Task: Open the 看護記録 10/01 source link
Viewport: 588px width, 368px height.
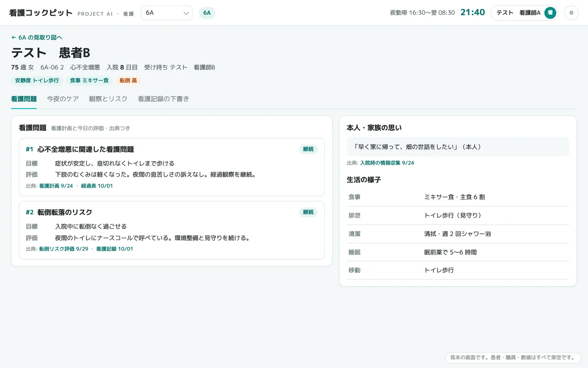Action: coord(115,249)
